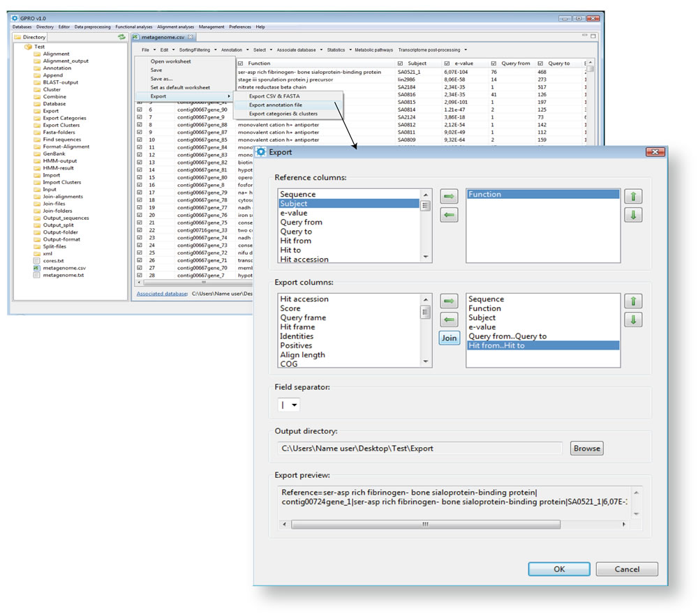This screenshot has width=698, height=616.
Task: Expand the Statistics toolbar dropdown
Action: coord(338,50)
